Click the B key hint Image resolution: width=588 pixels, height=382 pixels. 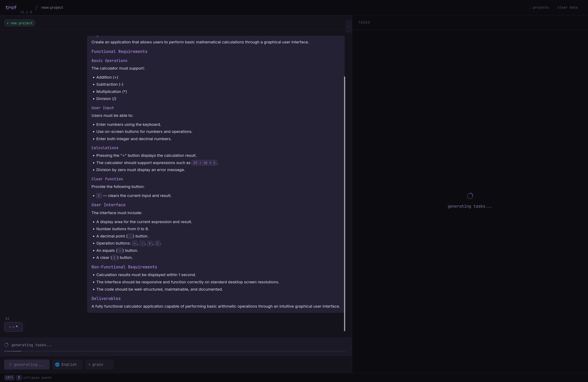point(19,377)
